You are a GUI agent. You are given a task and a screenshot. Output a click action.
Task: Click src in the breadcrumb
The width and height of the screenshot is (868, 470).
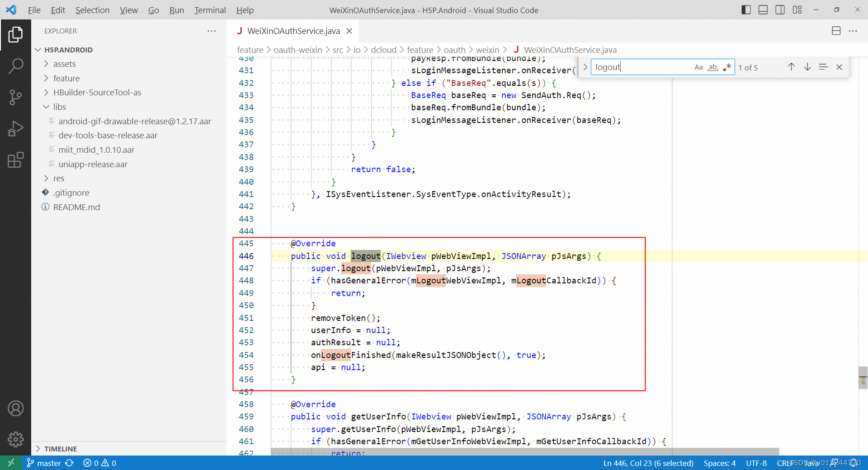tap(338, 50)
